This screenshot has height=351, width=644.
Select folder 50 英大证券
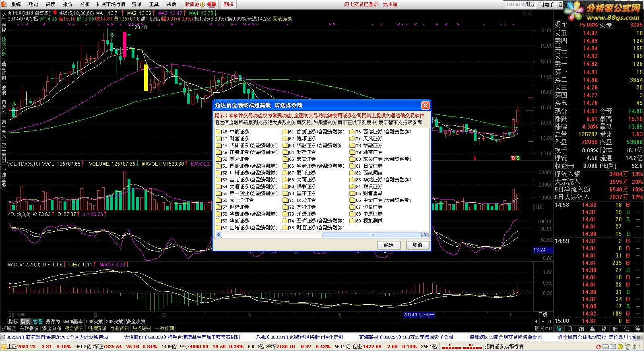(x=233, y=159)
